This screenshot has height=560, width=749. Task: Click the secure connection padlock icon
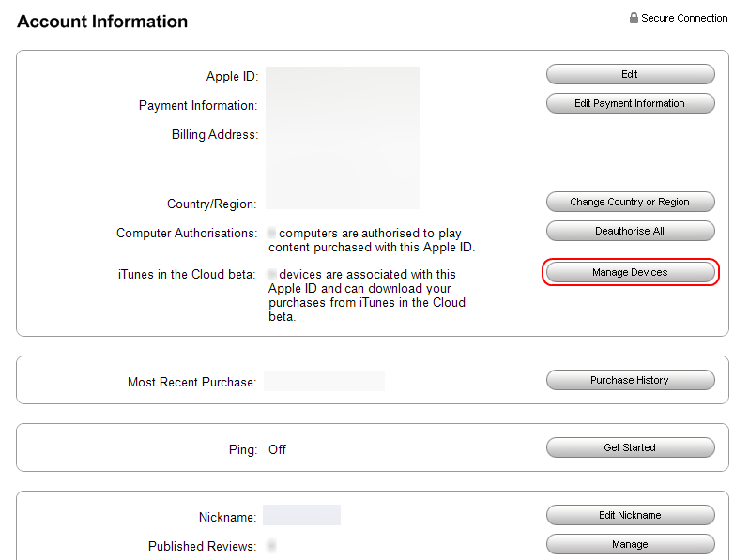pyautogui.click(x=634, y=18)
